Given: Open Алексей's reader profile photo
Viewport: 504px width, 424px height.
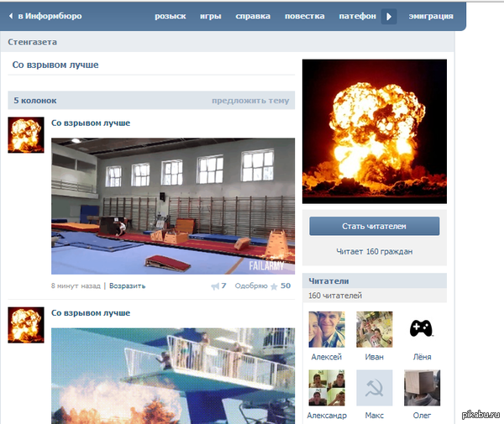Looking at the screenshot, I should click(326, 329).
